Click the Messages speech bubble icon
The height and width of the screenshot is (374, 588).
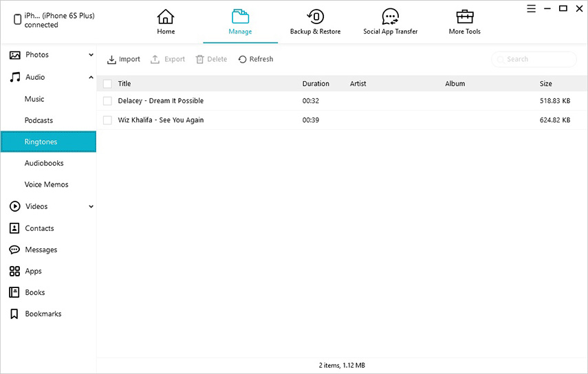click(14, 250)
